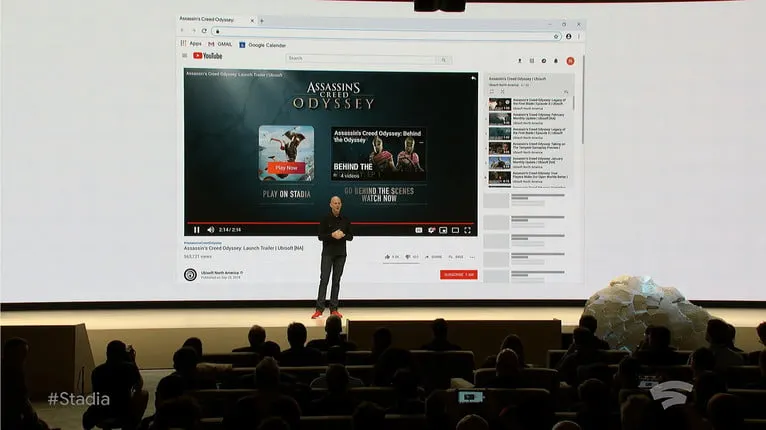Open the notifications bell
The height and width of the screenshot is (430, 766).
click(x=556, y=61)
